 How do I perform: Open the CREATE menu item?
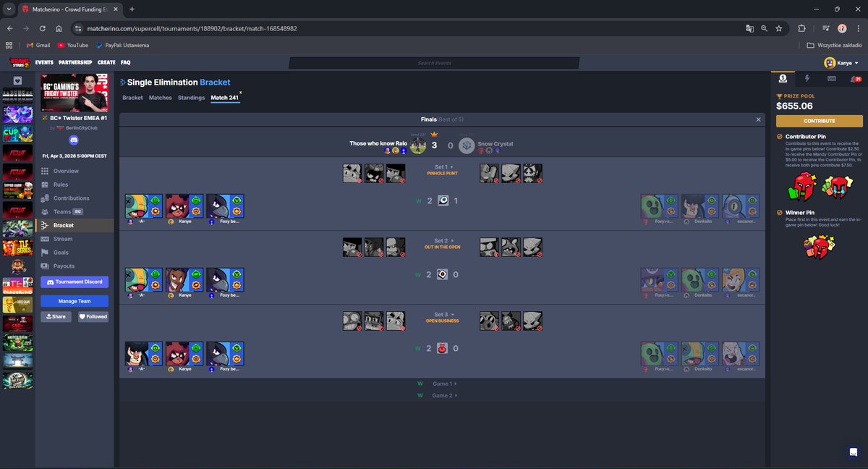click(x=106, y=63)
